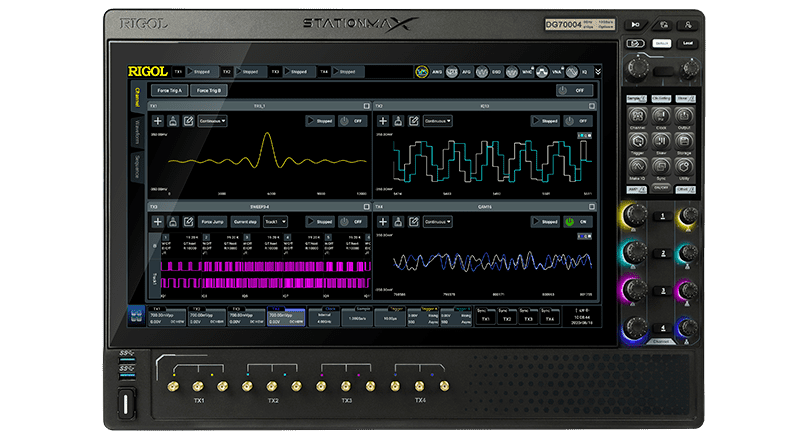
Task: Switch to the Waveform side tab
Action: coord(137,132)
